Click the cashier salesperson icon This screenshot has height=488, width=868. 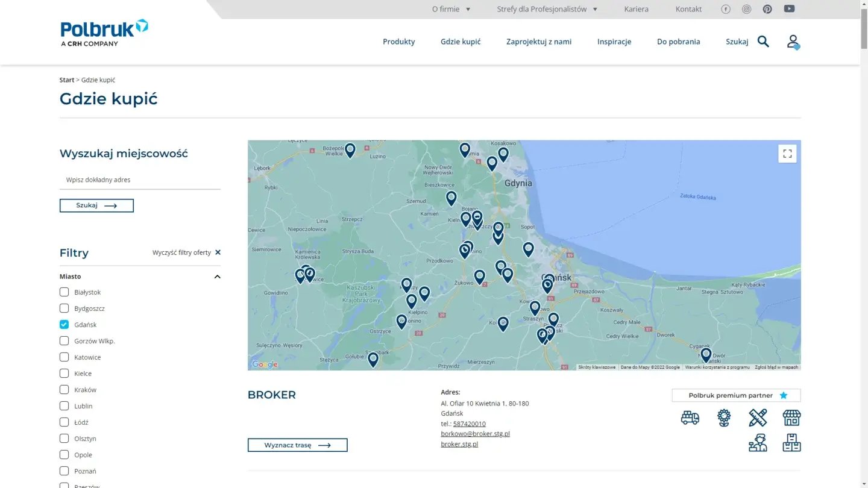tap(758, 443)
